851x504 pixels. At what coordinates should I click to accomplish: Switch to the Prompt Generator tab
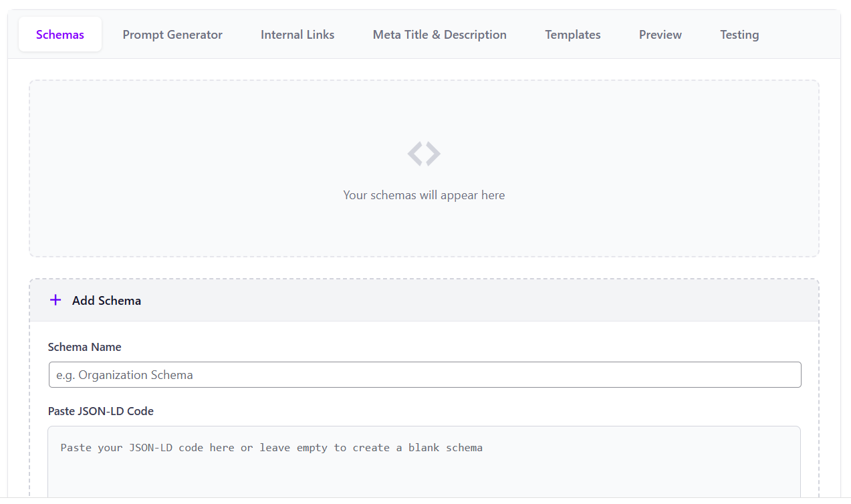tap(172, 34)
